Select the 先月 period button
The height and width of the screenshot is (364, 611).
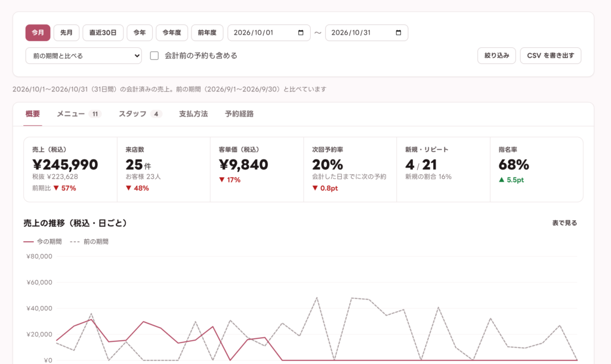tap(66, 33)
